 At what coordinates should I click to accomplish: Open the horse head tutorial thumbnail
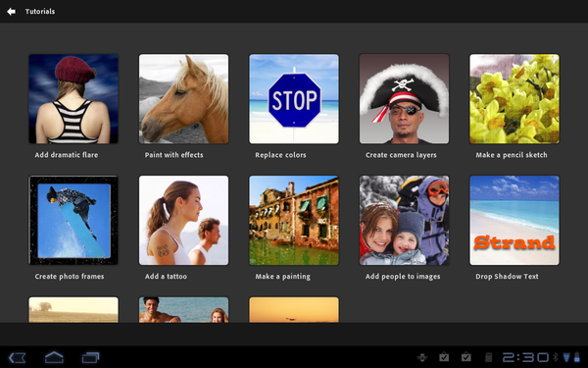(184, 99)
